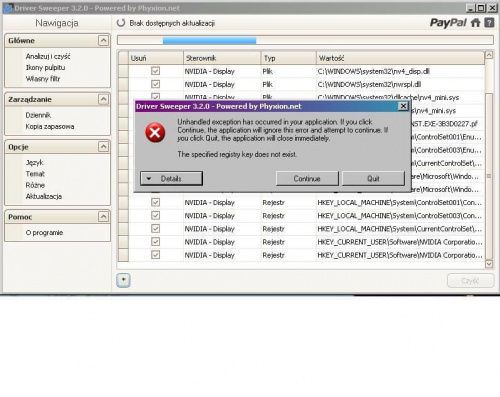Image resolution: width=500 pixels, height=397 pixels.
Task: Click the red error icon in dialog
Action: coord(155,132)
